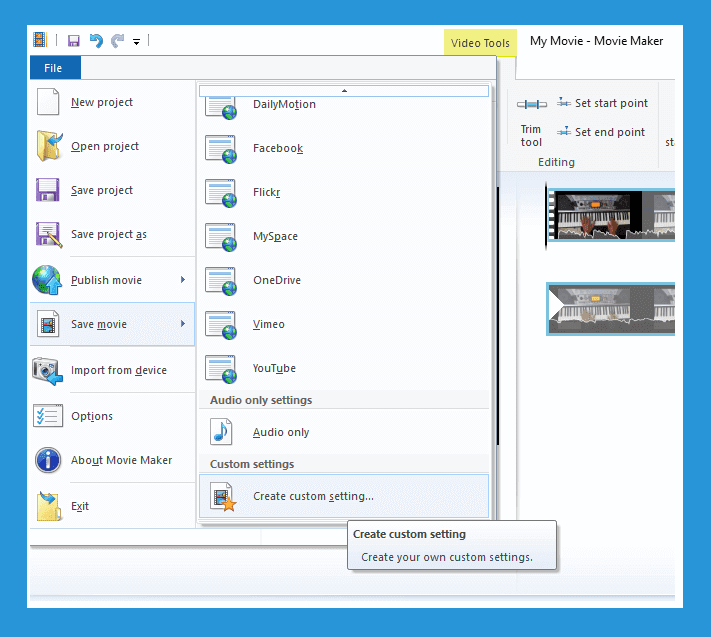Open the File tab

pyautogui.click(x=55, y=68)
